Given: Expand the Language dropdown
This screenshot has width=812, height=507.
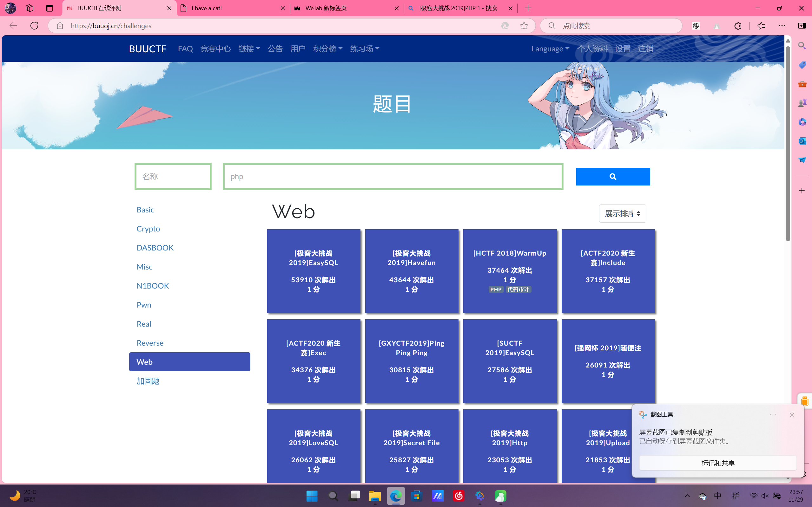Looking at the screenshot, I should (x=550, y=49).
